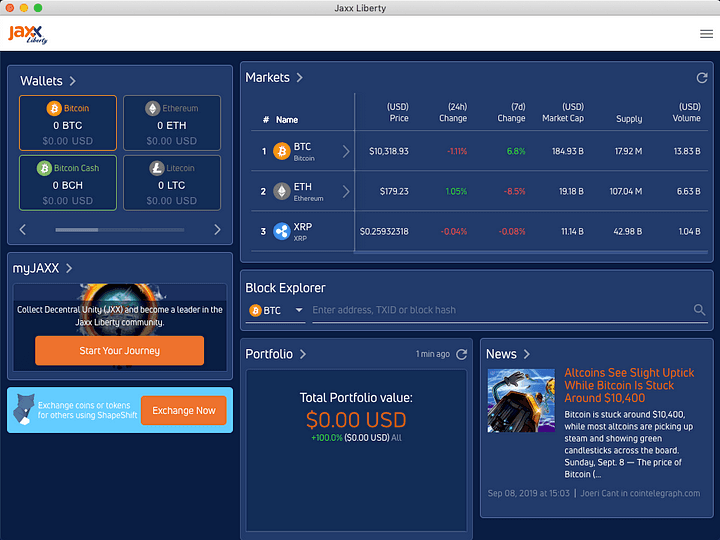Click the ETH price $179.23
The image size is (720, 540).
click(394, 191)
